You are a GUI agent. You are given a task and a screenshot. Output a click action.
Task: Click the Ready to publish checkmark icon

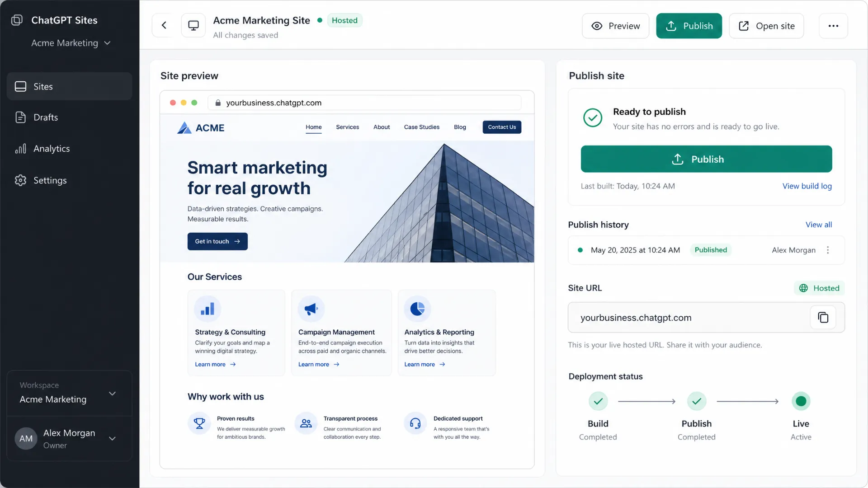pos(593,118)
